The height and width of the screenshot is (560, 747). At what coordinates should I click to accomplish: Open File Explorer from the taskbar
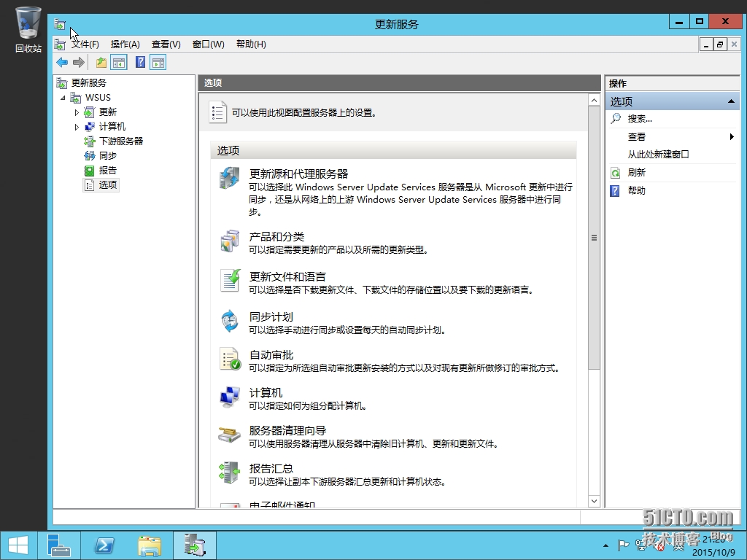[x=150, y=545]
